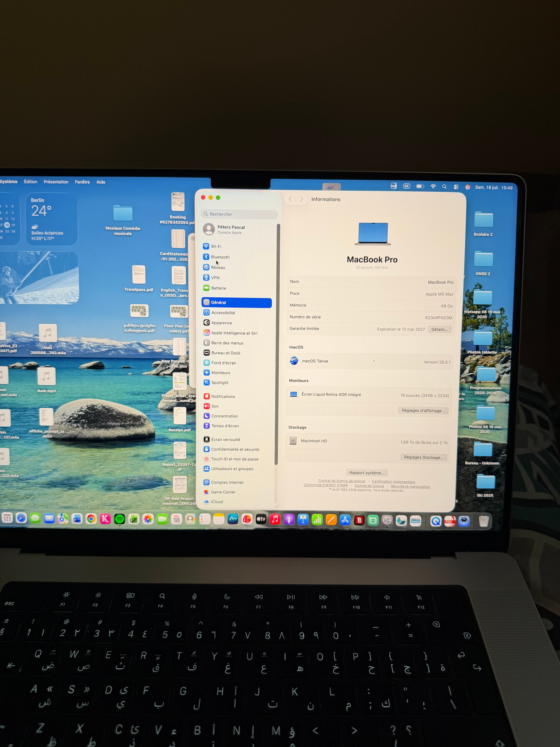Screen dimensions: 560x747
Task: Open the Aide menu
Action: [101, 182]
